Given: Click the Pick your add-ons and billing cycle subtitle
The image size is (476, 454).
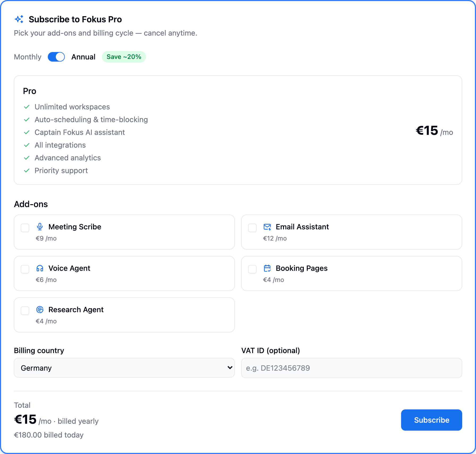Looking at the screenshot, I should coord(106,33).
